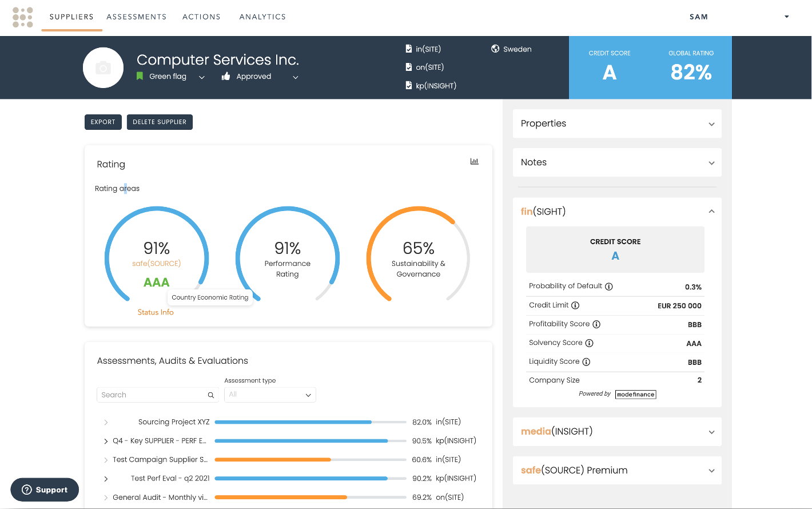
Task: Open the Assessment type dropdown
Action: tap(270, 395)
